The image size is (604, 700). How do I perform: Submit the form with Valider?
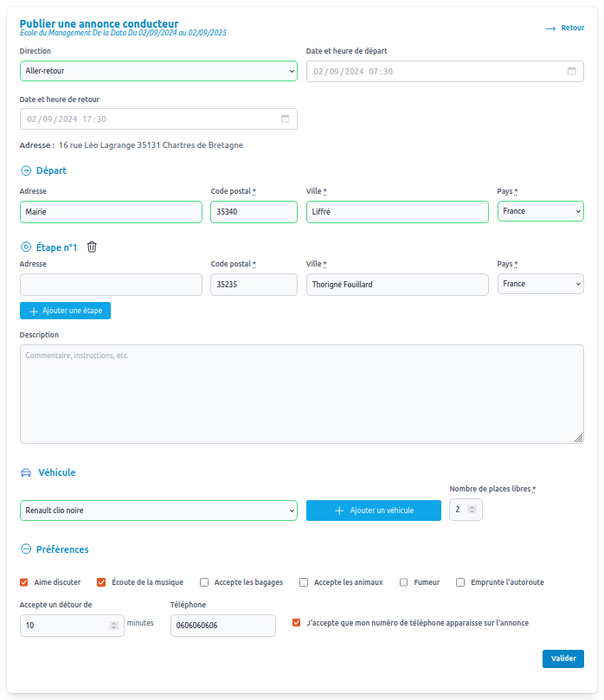[562, 658]
